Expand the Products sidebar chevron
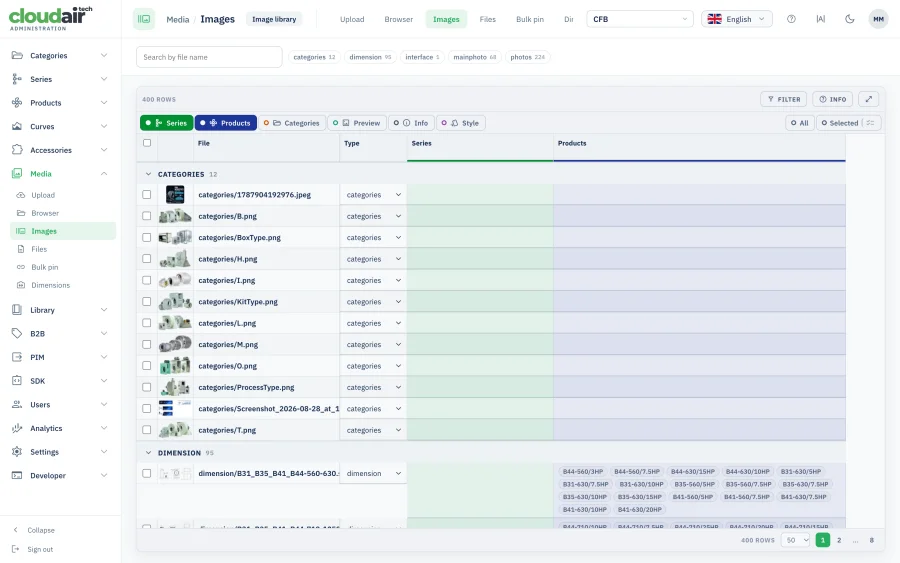Image resolution: width=900 pixels, height=563 pixels. click(104, 103)
